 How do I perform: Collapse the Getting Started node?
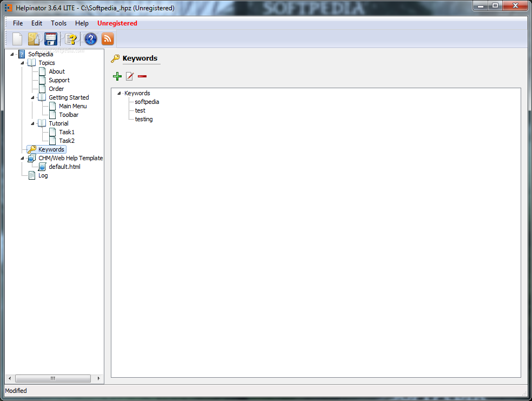[32, 97]
